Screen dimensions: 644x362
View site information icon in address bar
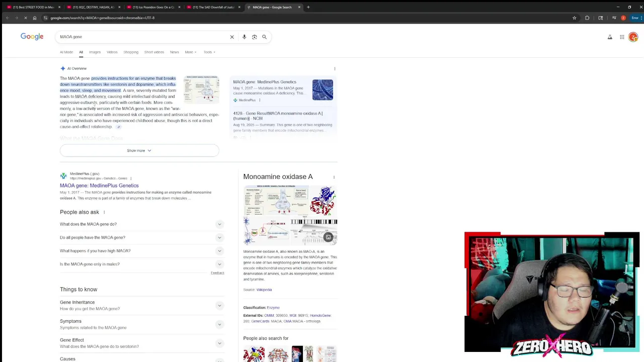[45, 18]
